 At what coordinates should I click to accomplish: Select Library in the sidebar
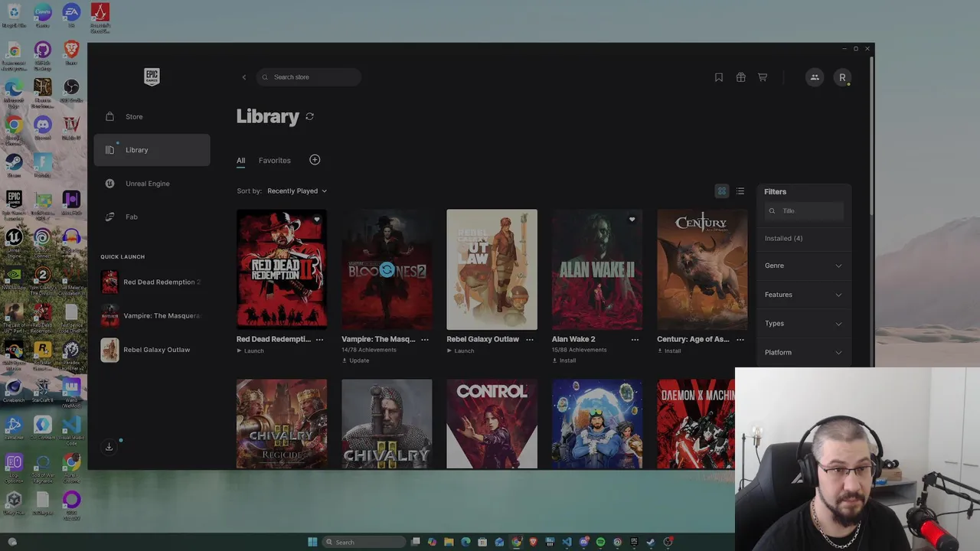152,150
